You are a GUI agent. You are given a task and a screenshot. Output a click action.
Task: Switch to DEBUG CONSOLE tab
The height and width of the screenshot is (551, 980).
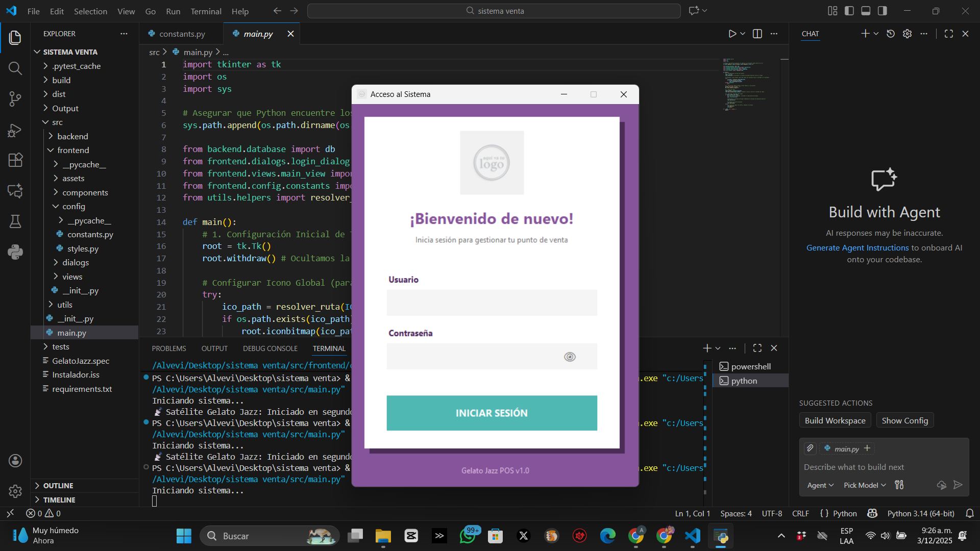[x=270, y=348]
